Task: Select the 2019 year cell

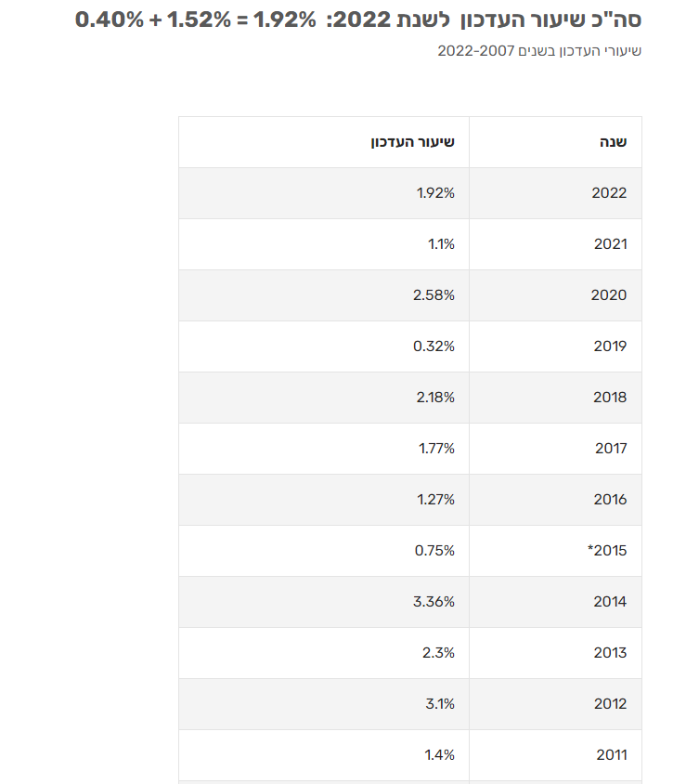Action: click(x=610, y=346)
